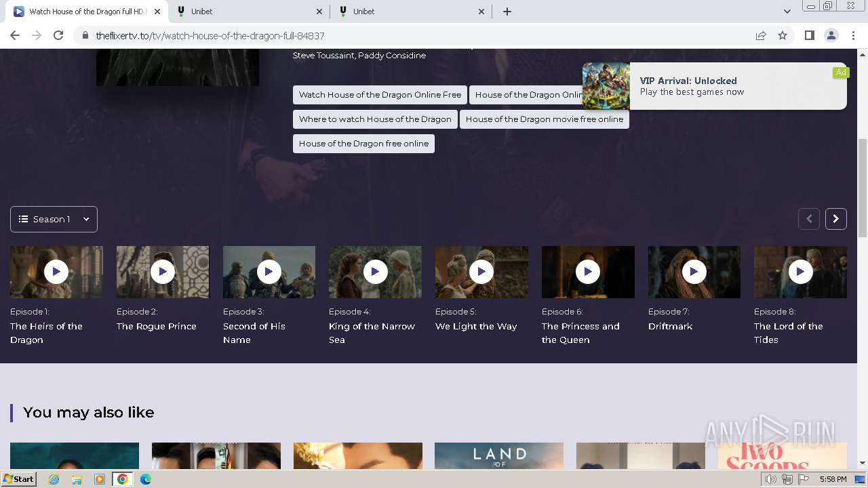
Task: Click the taskbar clock showing 5:58 PM
Action: pos(833,479)
